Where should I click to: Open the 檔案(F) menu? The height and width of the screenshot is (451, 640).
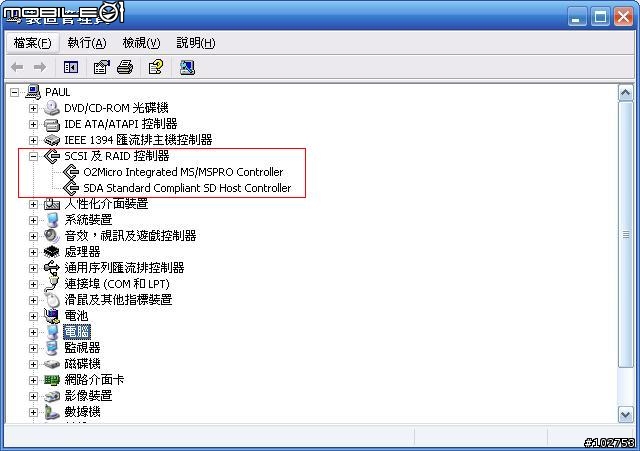pos(32,43)
